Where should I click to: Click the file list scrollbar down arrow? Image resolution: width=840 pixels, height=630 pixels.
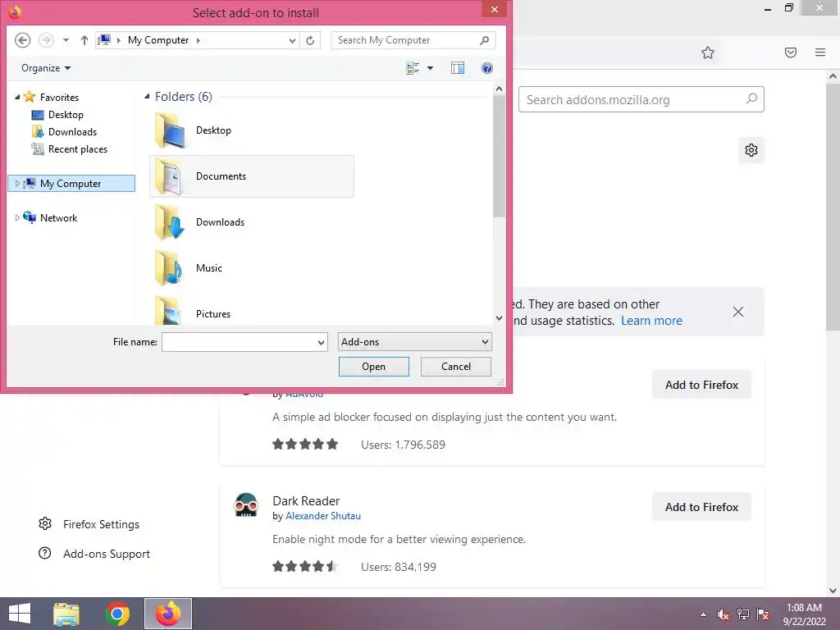pos(500,317)
